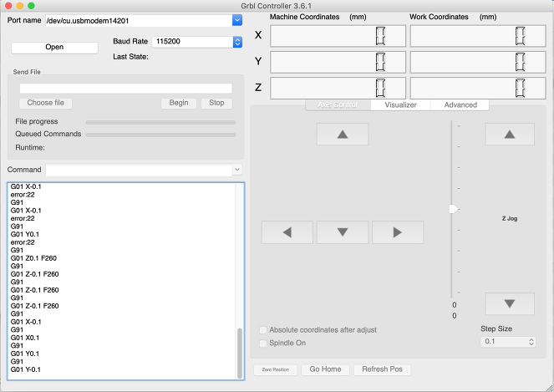Click the Last State label
The width and height of the screenshot is (554, 392).
tap(130, 57)
